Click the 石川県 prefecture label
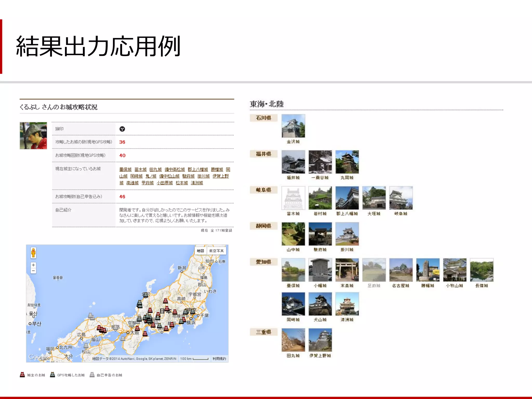Image resolution: width=532 pixels, height=399 pixels. pos(264,118)
